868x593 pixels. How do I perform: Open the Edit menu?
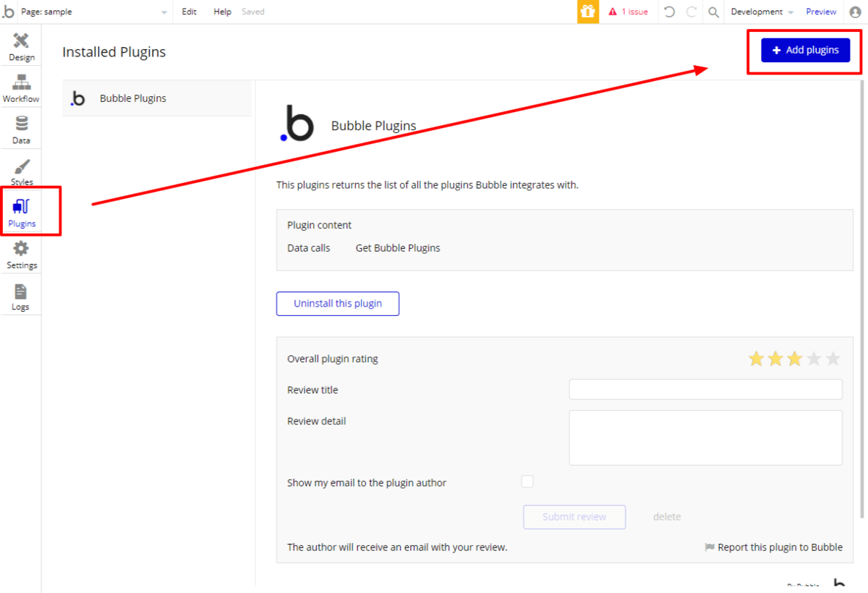click(189, 12)
